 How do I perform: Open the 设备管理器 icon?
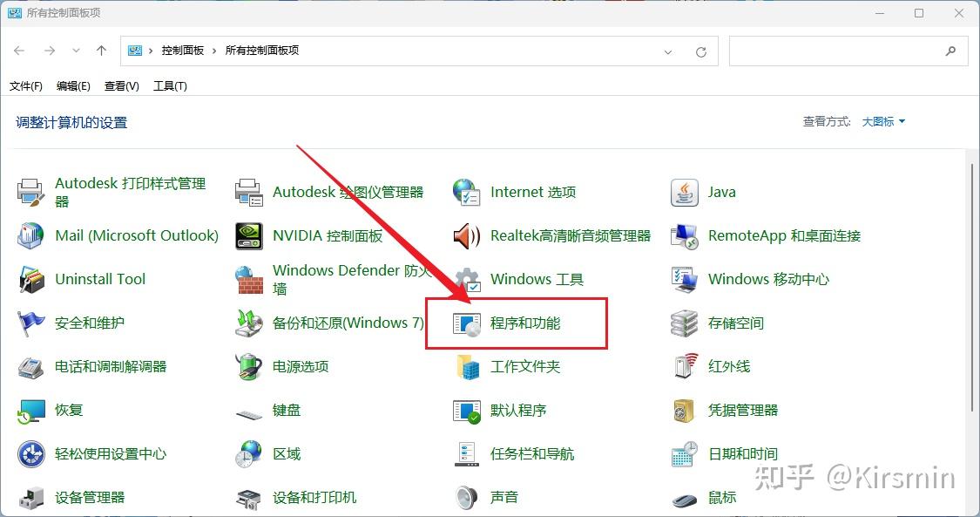coord(30,498)
